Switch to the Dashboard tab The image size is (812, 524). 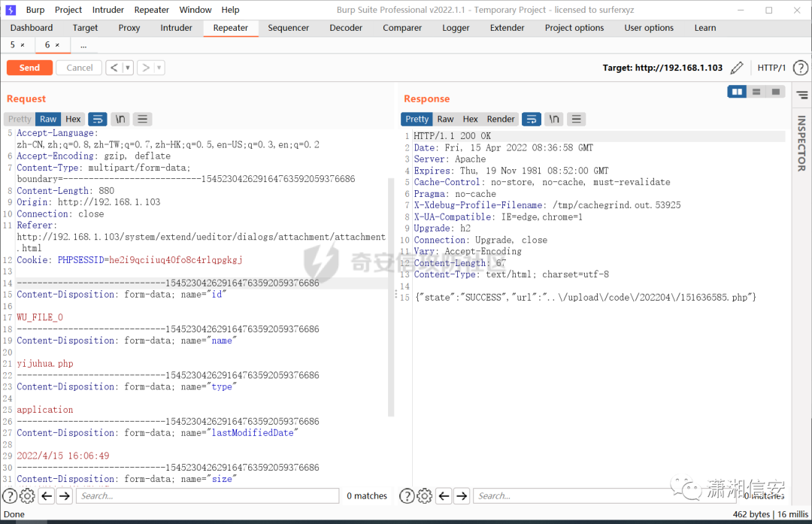coord(32,28)
